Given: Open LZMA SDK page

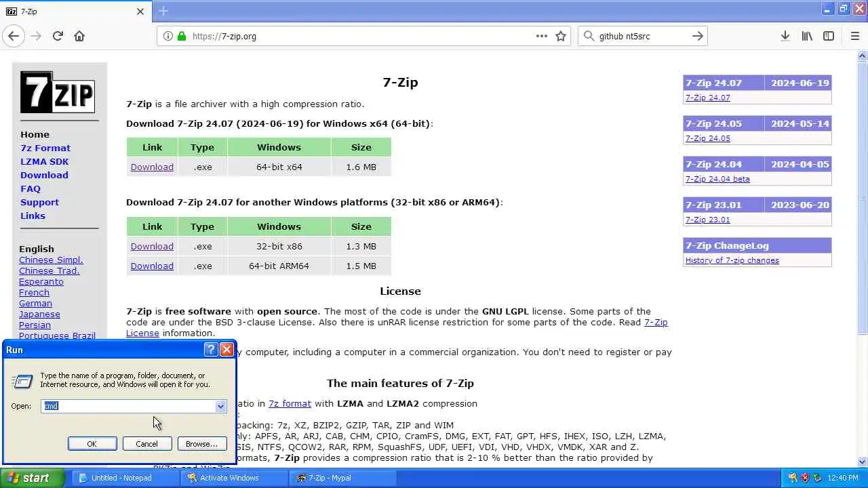Looking at the screenshot, I should point(44,161).
